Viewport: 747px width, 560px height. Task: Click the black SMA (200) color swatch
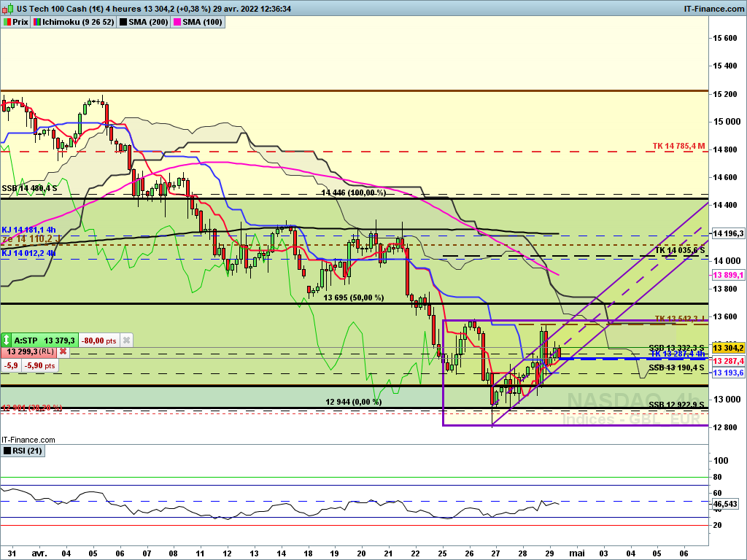click(x=123, y=22)
